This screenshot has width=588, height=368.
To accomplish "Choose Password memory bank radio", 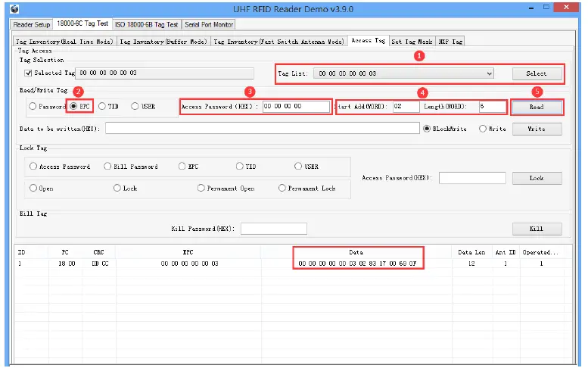I will click(33, 107).
